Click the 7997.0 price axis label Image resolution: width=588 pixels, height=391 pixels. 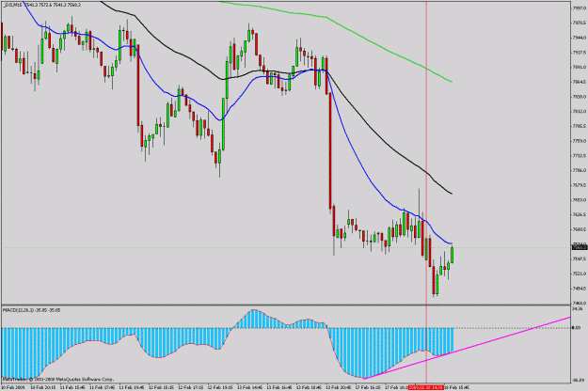click(x=580, y=8)
